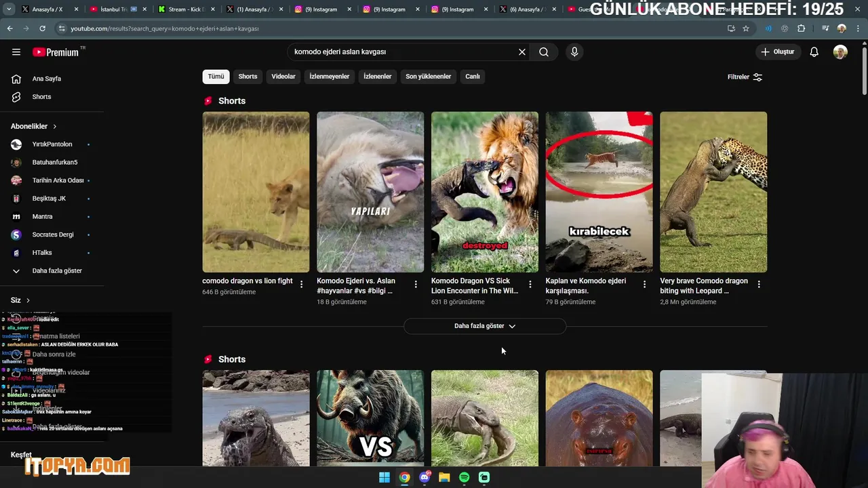Screen dimensions: 868x488
Task: Open notifications bell
Action: click(x=814, y=52)
